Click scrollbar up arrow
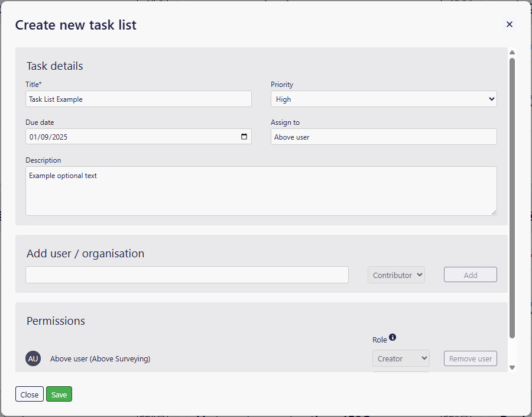The image size is (532, 417). click(x=512, y=52)
